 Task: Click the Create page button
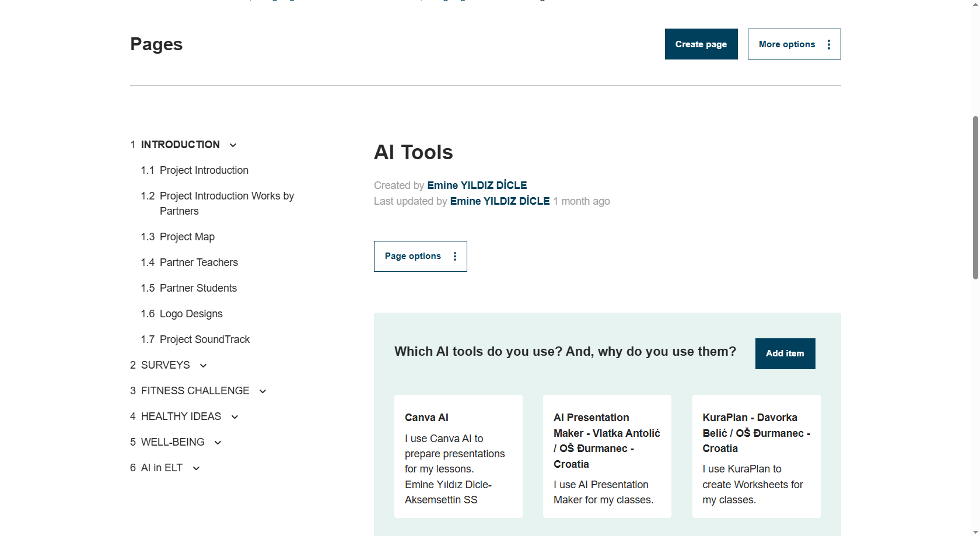701,44
